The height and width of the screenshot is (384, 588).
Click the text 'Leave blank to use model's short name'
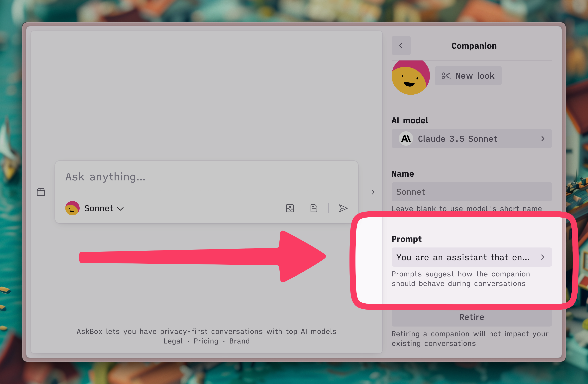[x=467, y=208]
